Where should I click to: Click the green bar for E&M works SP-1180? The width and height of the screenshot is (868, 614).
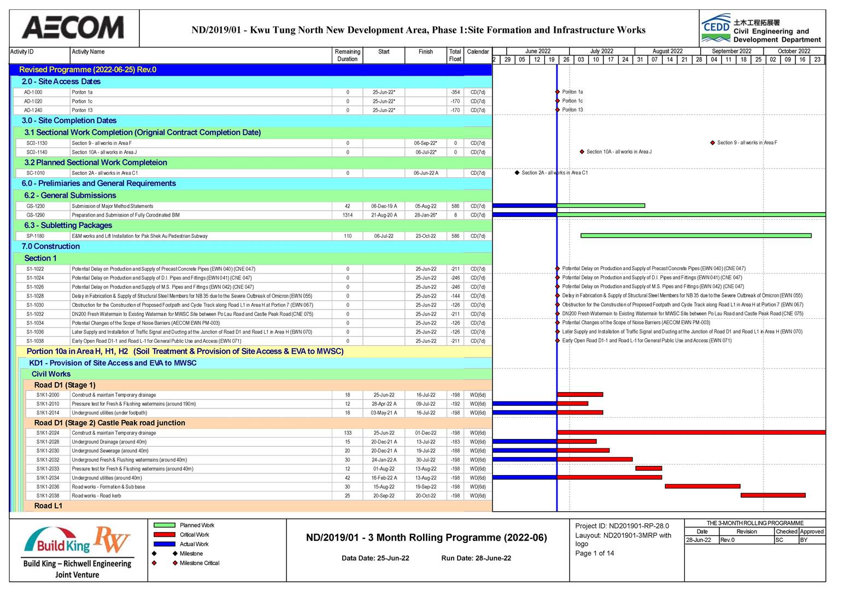pos(696,236)
